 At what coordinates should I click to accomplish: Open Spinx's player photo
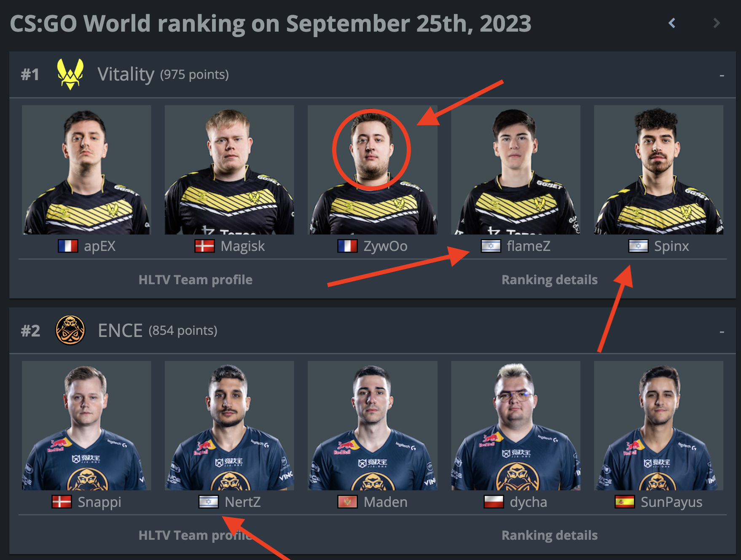click(x=659, y=170)
